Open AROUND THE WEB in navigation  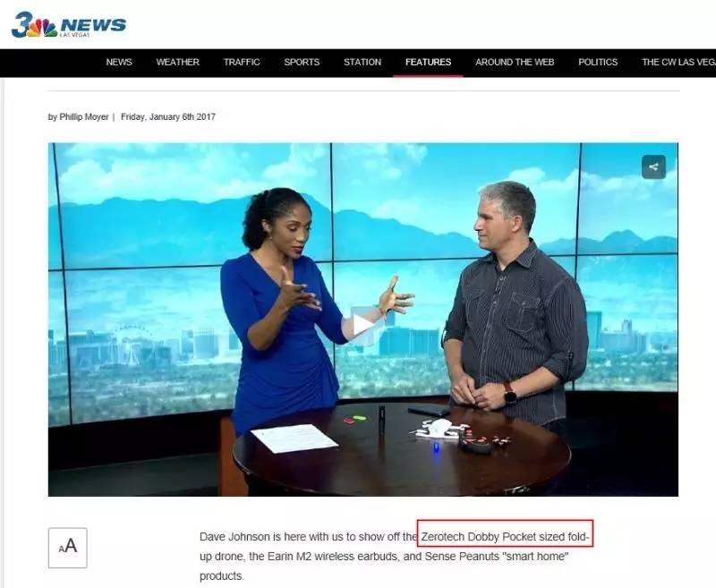(515, 63)
